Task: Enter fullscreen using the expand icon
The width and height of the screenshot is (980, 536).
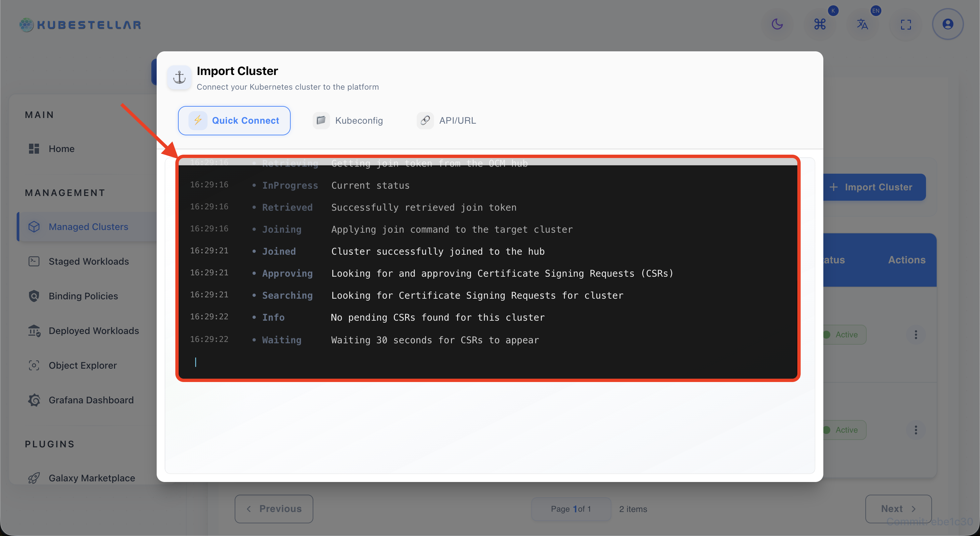Action: click(x=906, y=24)
